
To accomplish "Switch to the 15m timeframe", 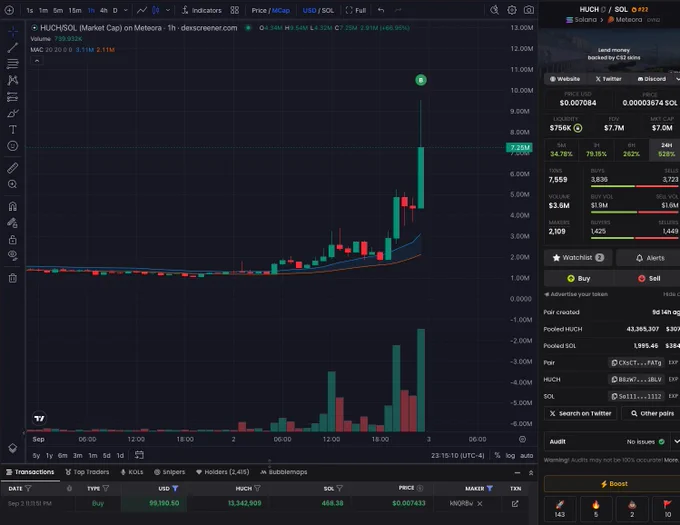I will click(75, 10).
